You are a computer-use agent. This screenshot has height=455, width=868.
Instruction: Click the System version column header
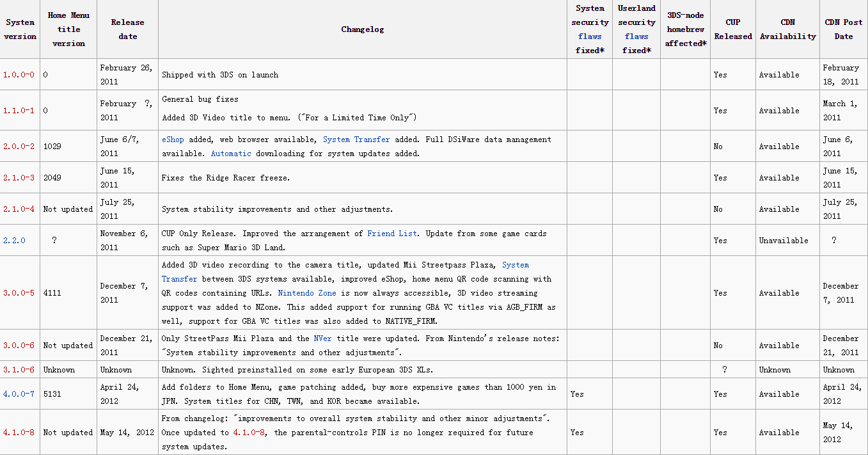[20, 29]
